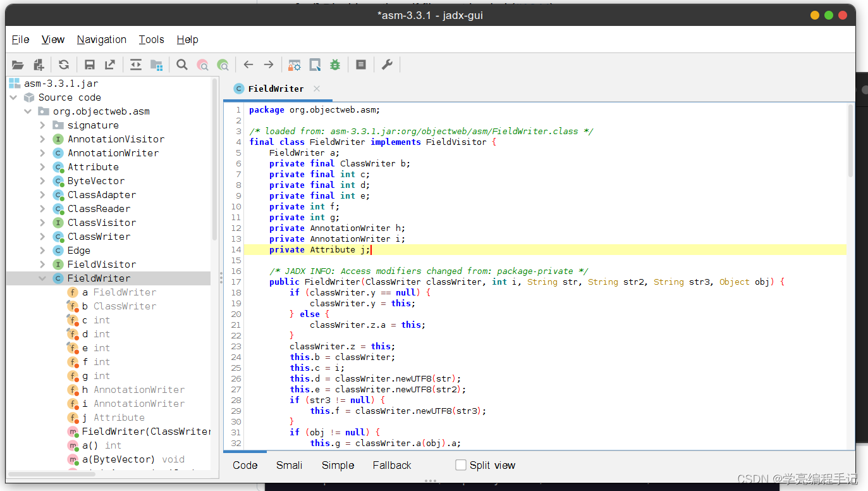Close the FieldWriter editor tab
868x491 pixels.
tap(317, 89)
